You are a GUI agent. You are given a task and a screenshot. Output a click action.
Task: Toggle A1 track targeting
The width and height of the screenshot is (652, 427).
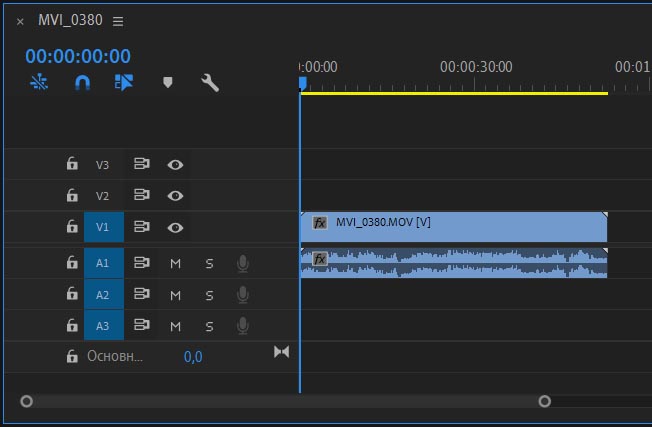[104, 263]
